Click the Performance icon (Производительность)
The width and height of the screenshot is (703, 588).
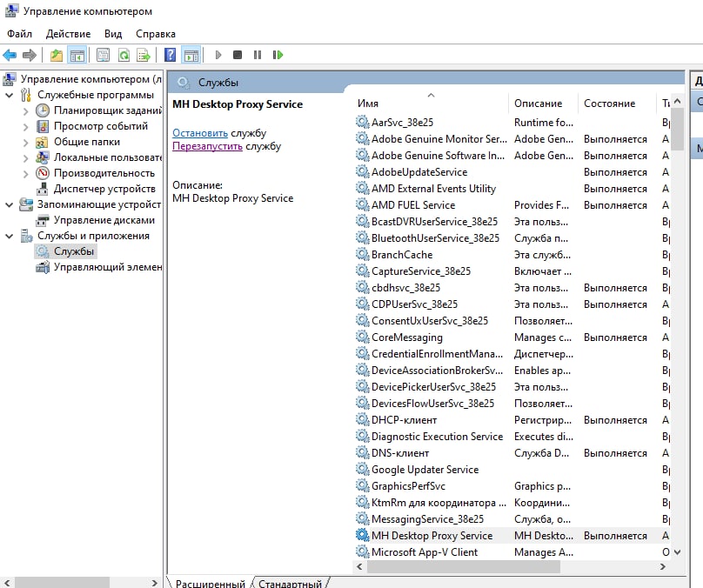point(42,173)
